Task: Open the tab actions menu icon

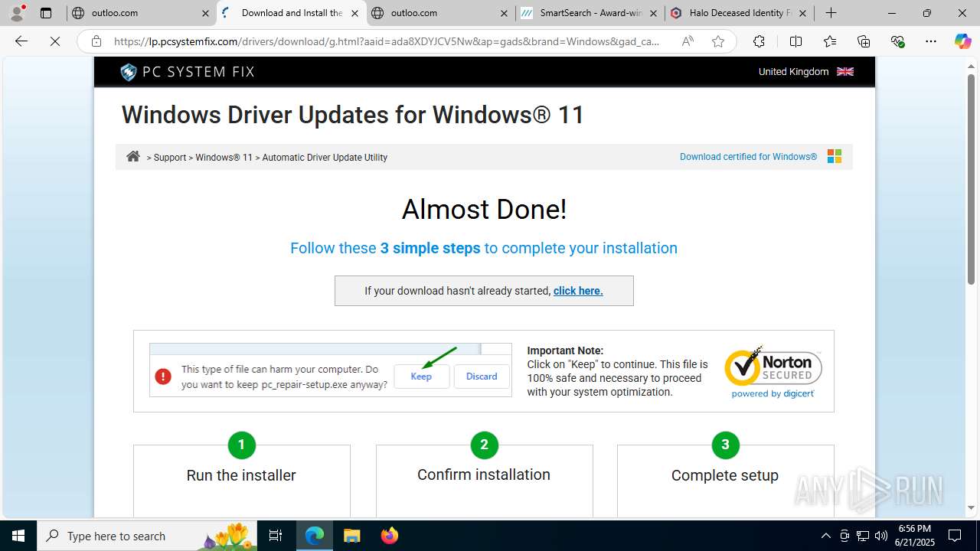Action: (46, 13)
